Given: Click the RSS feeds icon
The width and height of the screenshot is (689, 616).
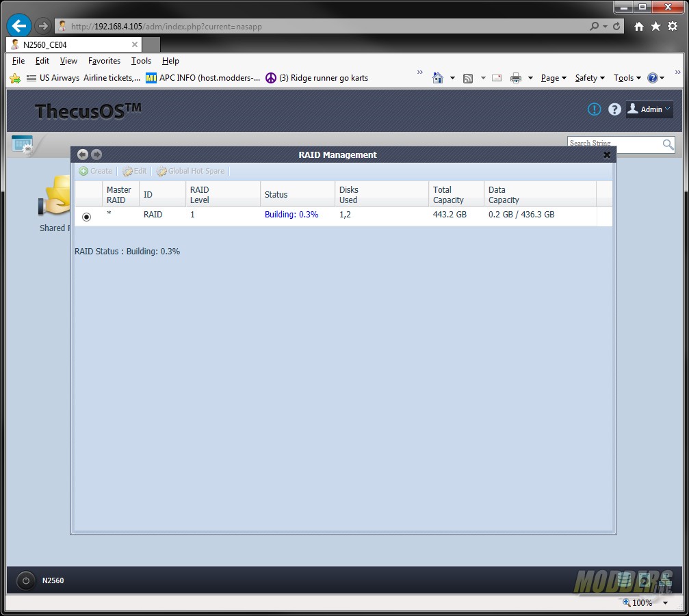Looking at the screenshot, I should [x=469, y=78].
